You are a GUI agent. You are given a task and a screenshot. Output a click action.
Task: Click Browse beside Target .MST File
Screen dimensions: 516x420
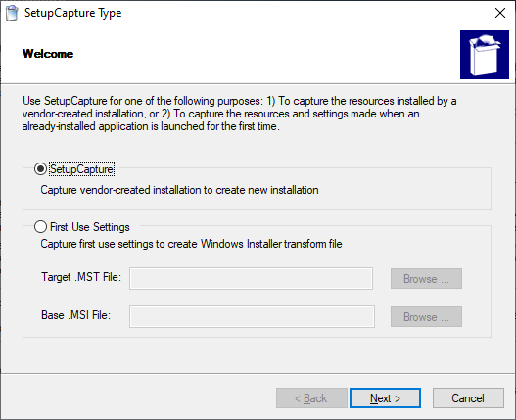click(x=426, y=279)
